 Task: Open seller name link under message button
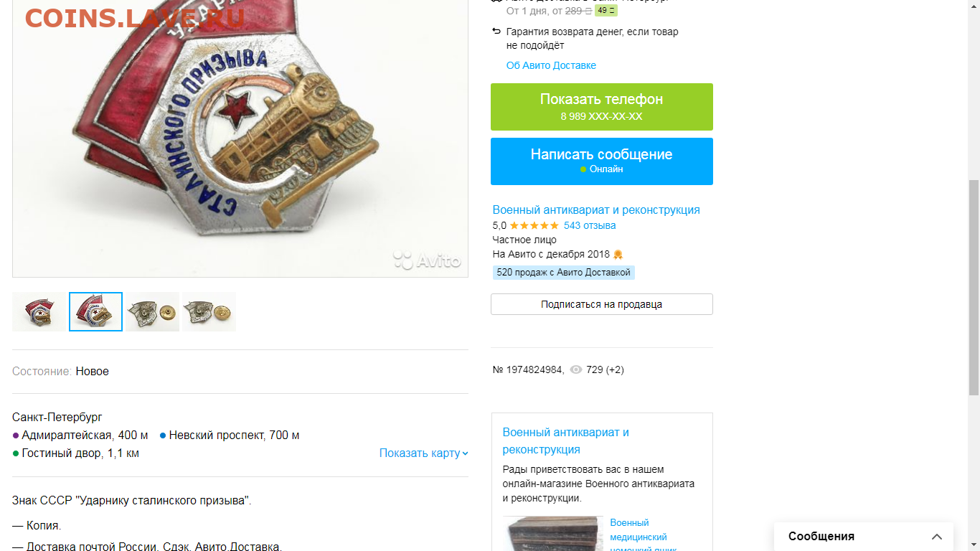pos(596,210)
